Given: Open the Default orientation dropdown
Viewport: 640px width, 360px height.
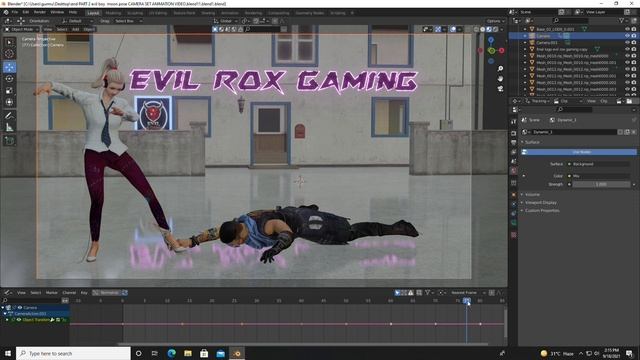Looking at the screenshot, I should (x=77, y=21).
